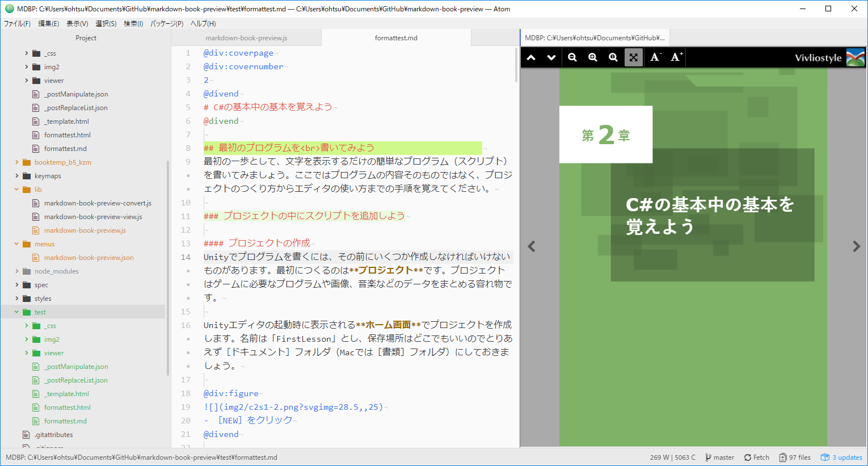Switch to the markdown-book-preview.js tab

247,37
